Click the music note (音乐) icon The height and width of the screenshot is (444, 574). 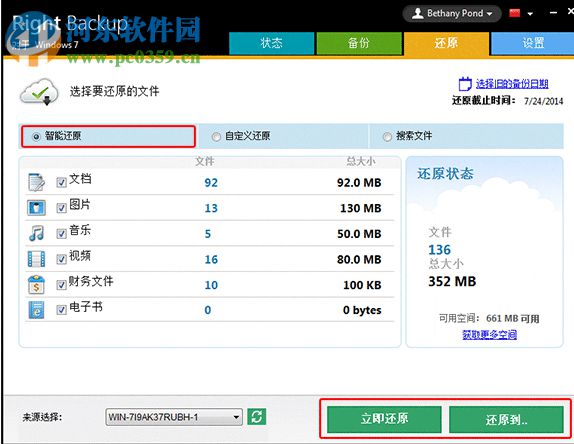point(36,233)
